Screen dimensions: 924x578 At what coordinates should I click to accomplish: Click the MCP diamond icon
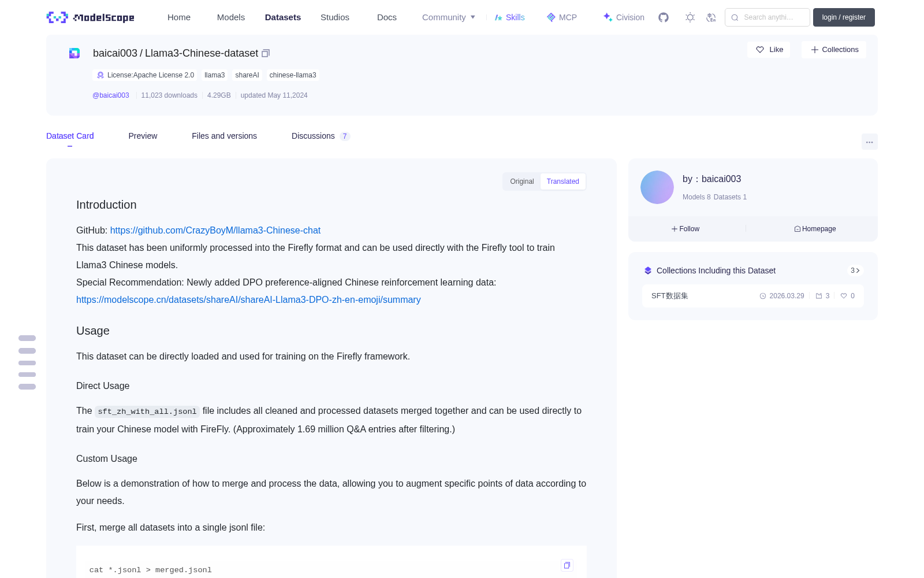coord(551,17)
